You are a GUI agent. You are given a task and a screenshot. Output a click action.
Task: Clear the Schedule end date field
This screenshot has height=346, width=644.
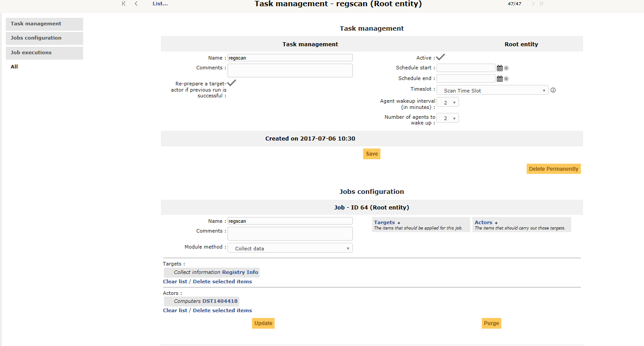coord(506,78)
